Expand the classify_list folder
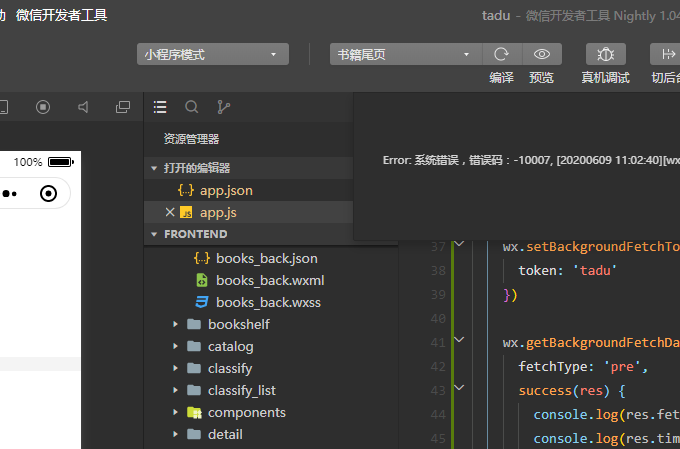The width and height of the screenshot is (680, 449). point(175,390)
